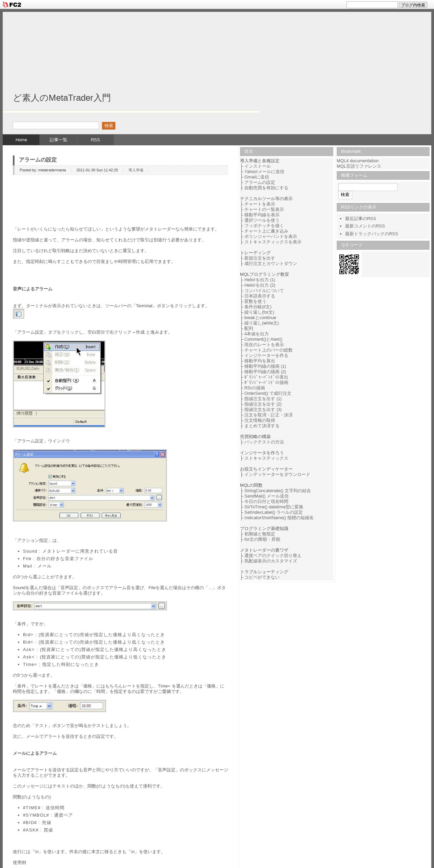
Task: Open 最新コメントのRSS link
Action: [365, 226]
